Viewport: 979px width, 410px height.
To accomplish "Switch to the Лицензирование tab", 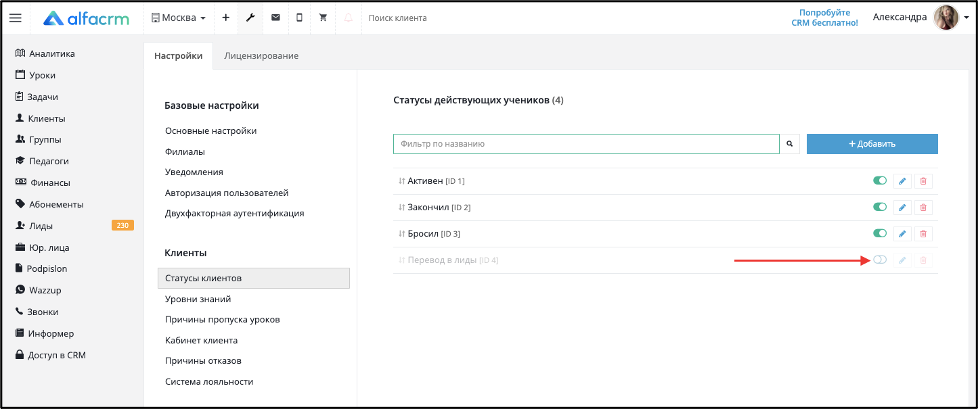I will tap(261, 56).
